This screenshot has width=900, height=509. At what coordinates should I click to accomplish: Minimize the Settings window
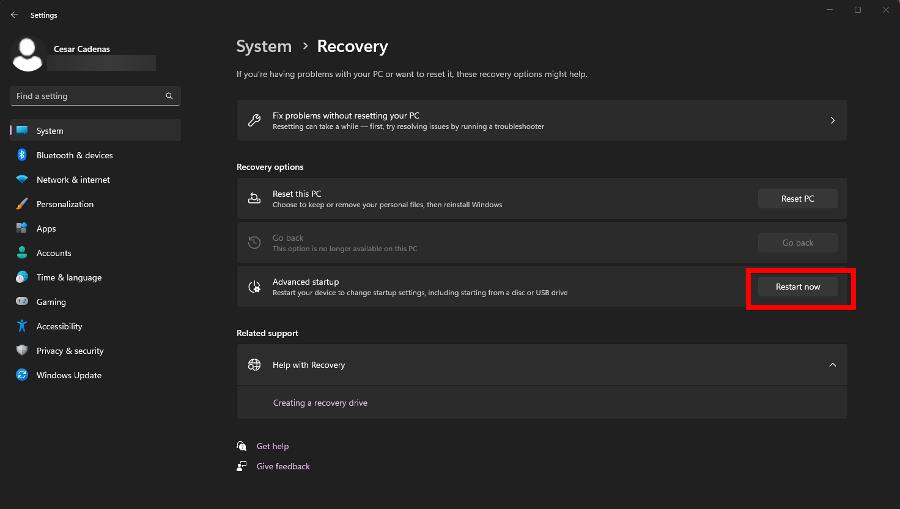830,10
